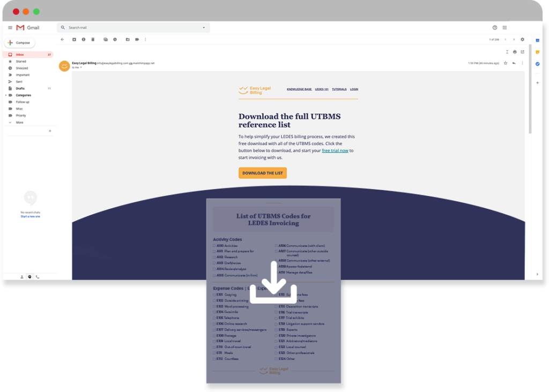Open the Contacts icon at sidebar bottom

[21, 277]
